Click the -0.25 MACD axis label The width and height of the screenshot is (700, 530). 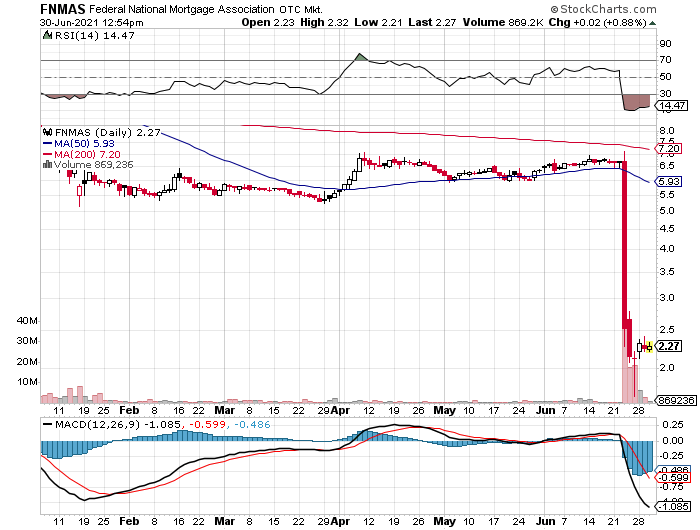click(671, 456)
